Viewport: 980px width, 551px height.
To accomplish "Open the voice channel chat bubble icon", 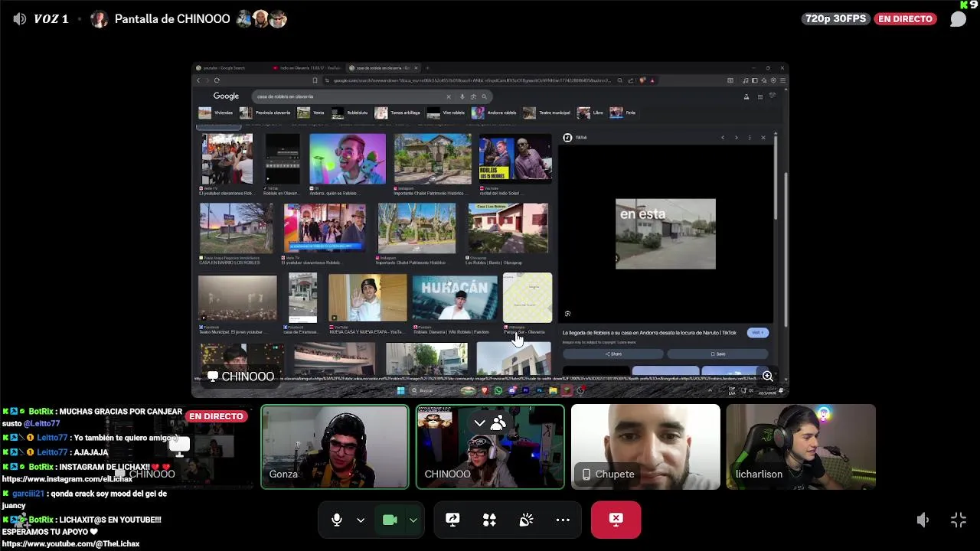I will point(958,19).
